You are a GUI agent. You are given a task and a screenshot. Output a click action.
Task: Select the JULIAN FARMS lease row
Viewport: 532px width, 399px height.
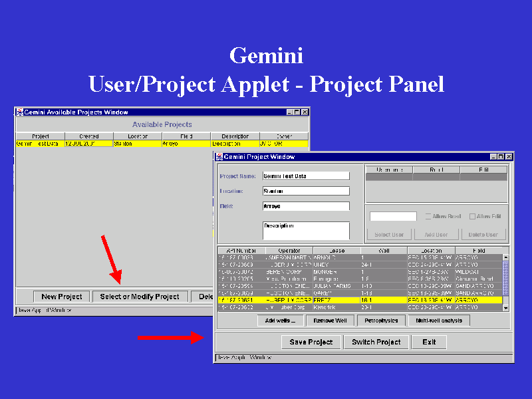(360, 286)
